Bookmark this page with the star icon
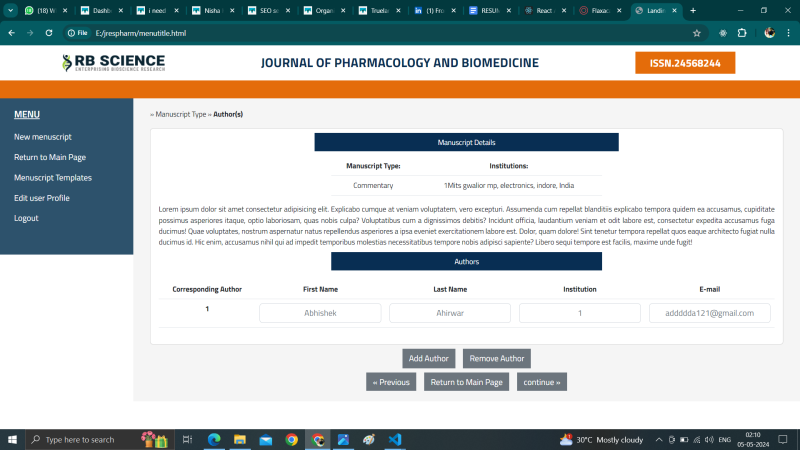Viewport: 800px width, 450px height. click(x=696, y=33)
